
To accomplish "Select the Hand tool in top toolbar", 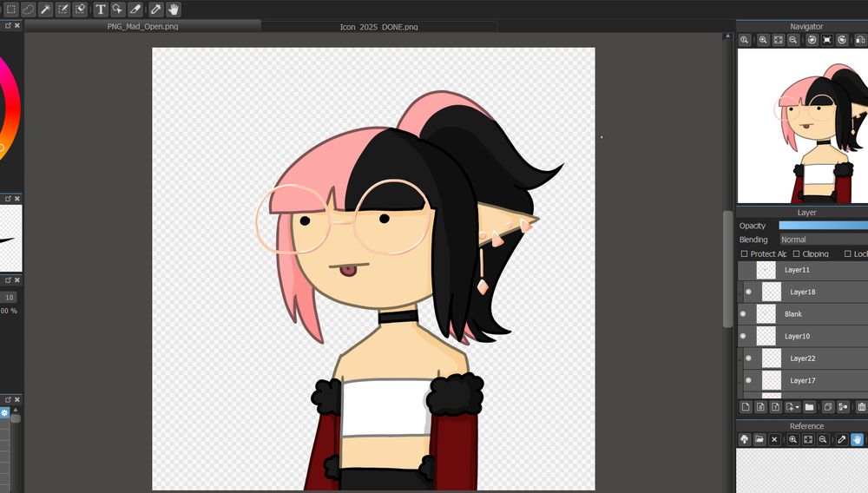I will (x=174, y=9).
